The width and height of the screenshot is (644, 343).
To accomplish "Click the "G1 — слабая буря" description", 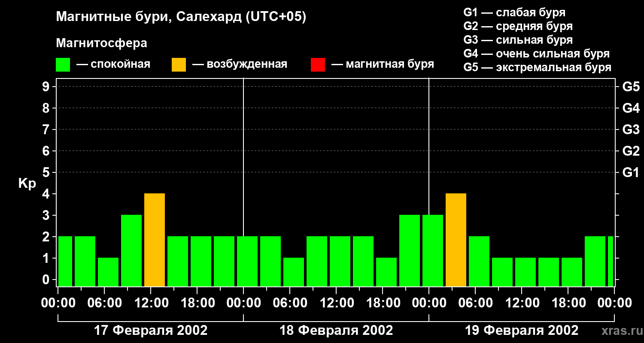I will [514, 12].
